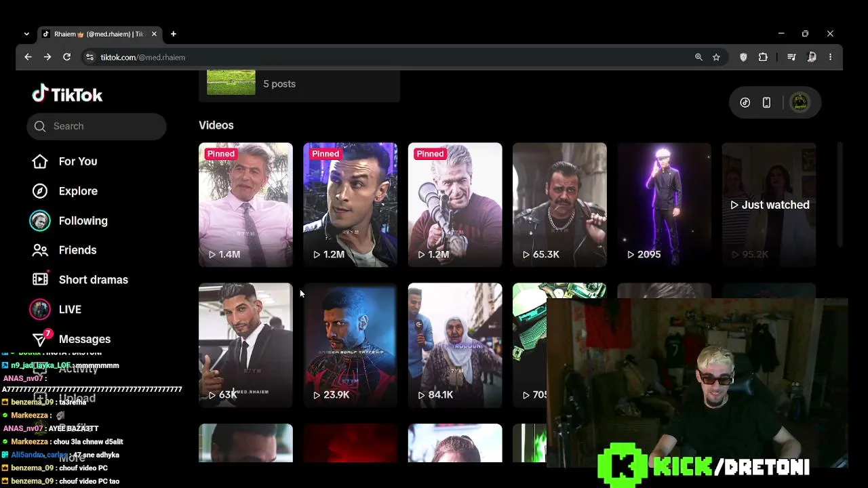Play the video with 63K views
The height and width of the screenshot is (488, 868).
tap(245, 345)
